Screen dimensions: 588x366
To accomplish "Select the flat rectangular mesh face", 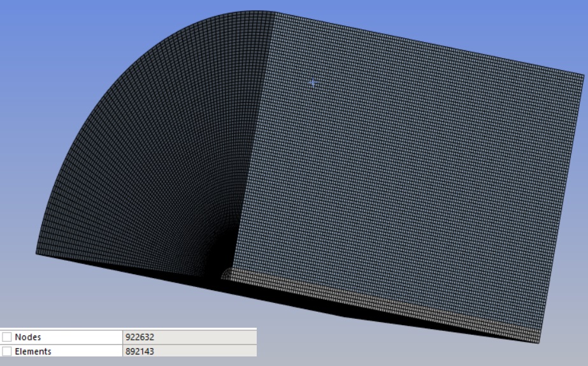I will pos(408,179).
